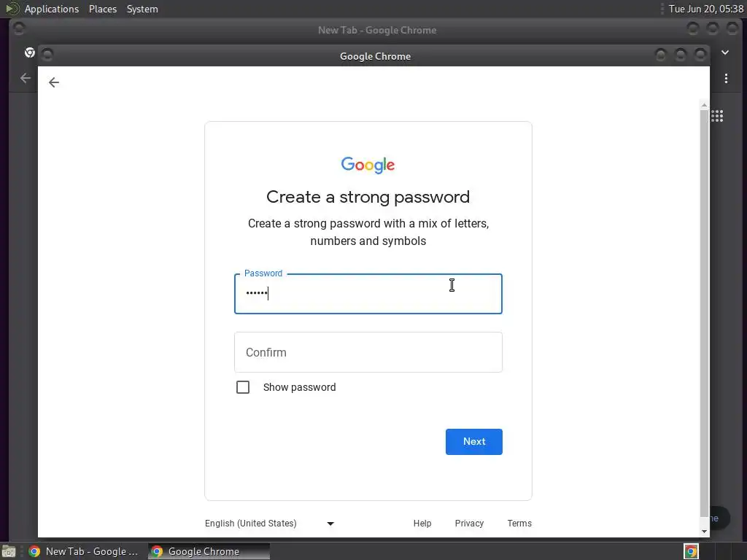This screenshot has height=560, width=747.
Task: Open the System menu
Action: 142,9
